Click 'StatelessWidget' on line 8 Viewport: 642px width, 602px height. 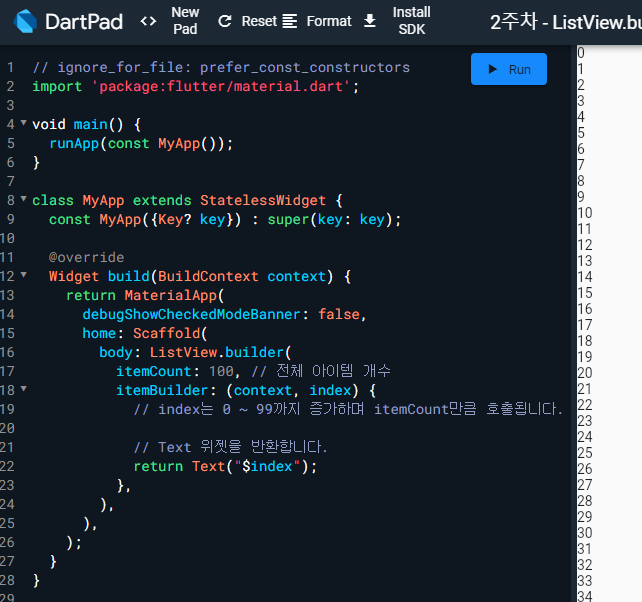[263, 200]
